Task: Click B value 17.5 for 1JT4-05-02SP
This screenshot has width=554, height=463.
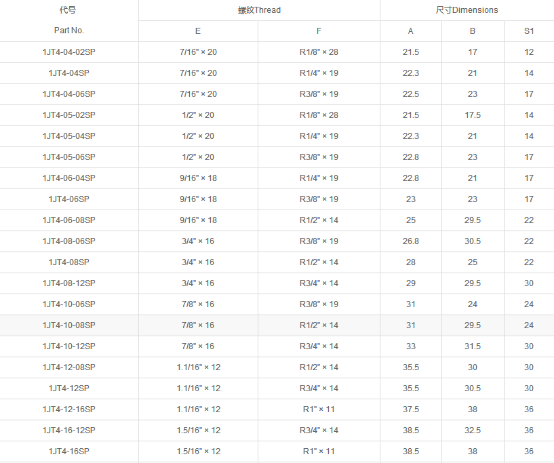Action: [472, 115]
